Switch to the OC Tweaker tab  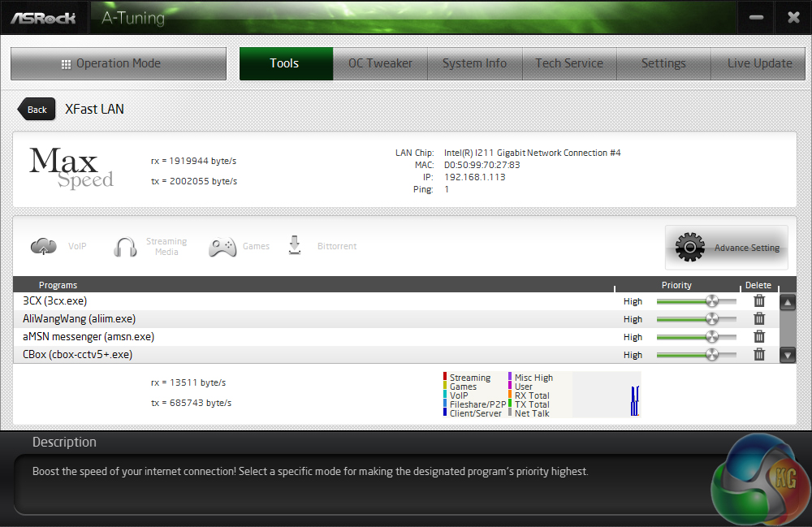[x=380, y=63]
